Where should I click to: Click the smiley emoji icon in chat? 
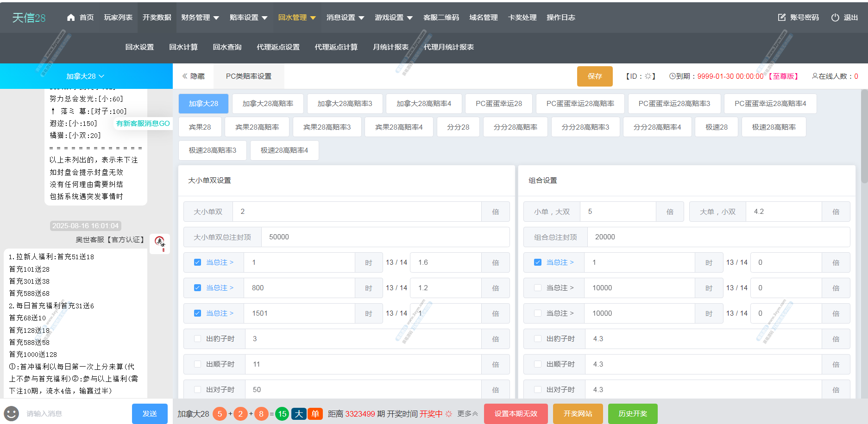(11, 413)
